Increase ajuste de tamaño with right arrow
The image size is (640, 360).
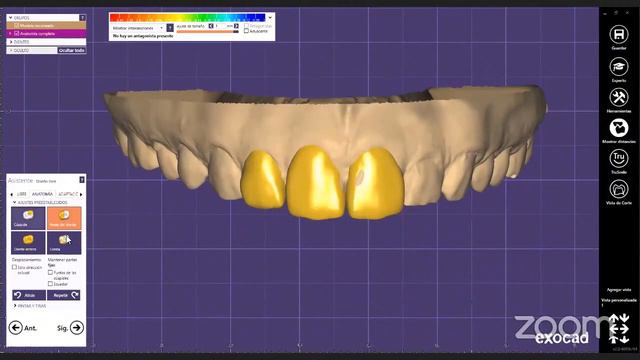236,26
